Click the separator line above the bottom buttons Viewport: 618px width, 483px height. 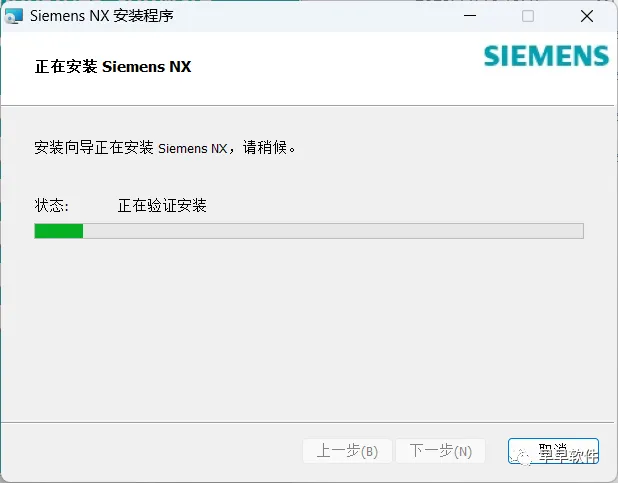307,422
